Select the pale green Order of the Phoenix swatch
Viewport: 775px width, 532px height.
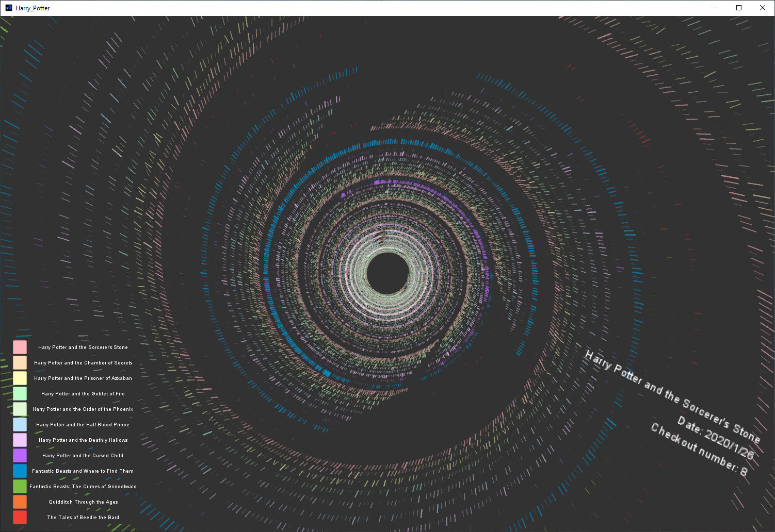coord(20,409)
